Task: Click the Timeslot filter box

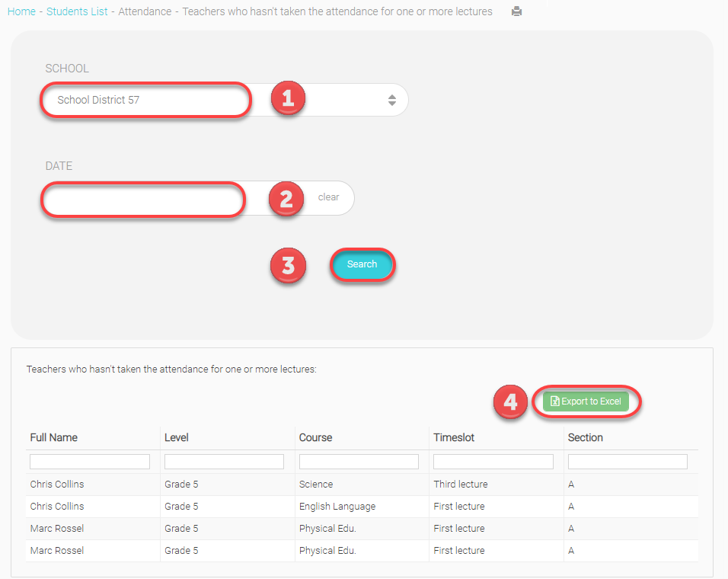Action: 493,462
